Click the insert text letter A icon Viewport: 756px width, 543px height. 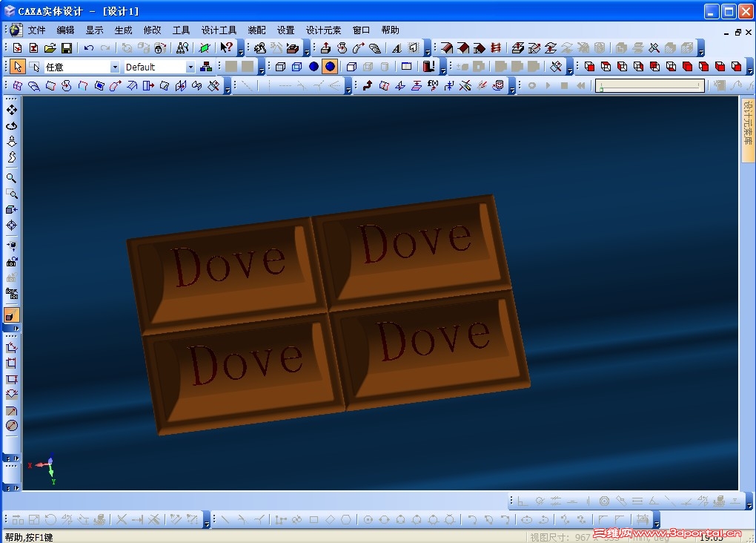(397, 47)
